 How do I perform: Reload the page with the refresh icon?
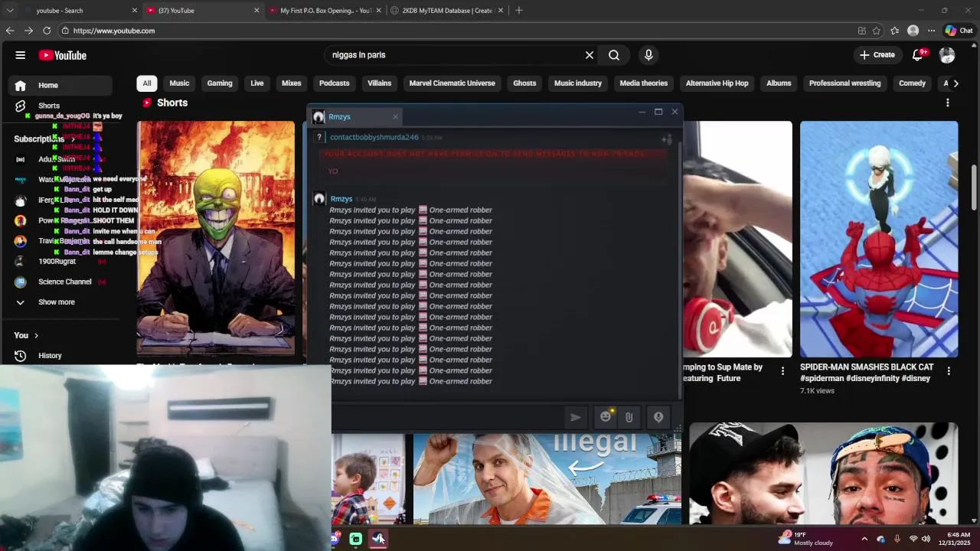(x=47, y=31)
